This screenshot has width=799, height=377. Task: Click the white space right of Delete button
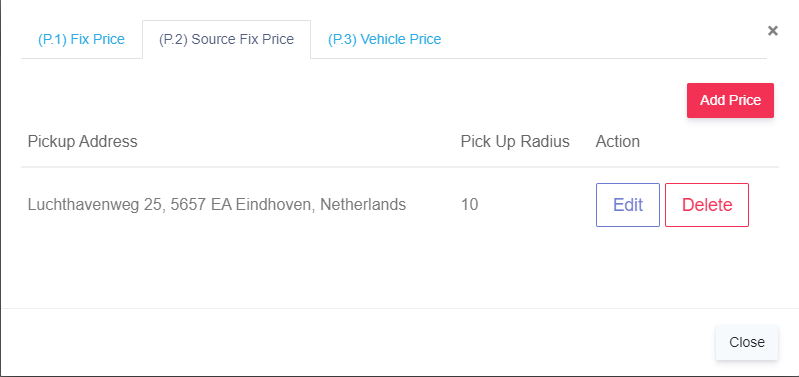coord(764,205)
